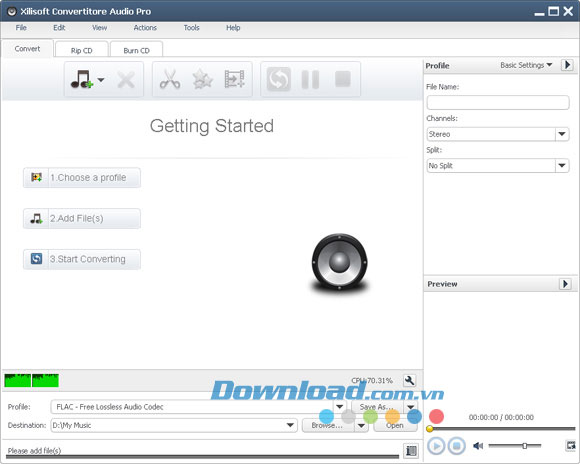Click the stop button in Preview player

[456, 446]
